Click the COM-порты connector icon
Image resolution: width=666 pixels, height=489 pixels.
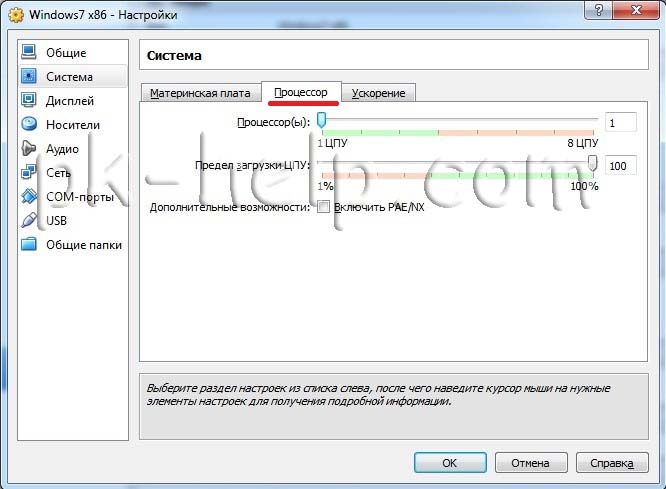point(29,196)
